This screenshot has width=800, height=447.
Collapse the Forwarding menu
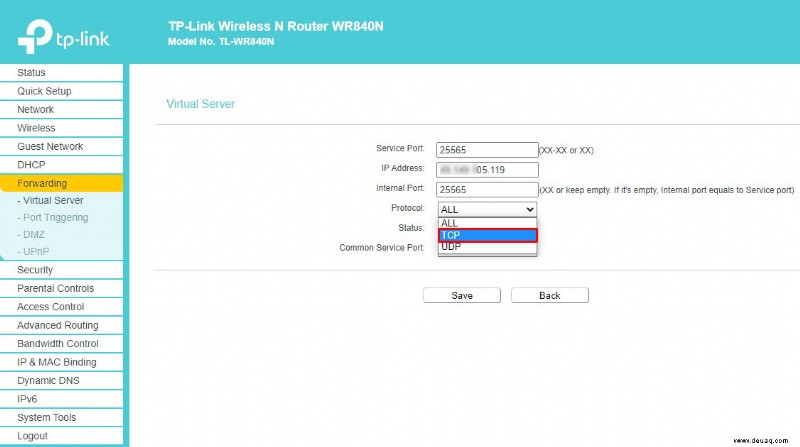[x=61, y=183]
